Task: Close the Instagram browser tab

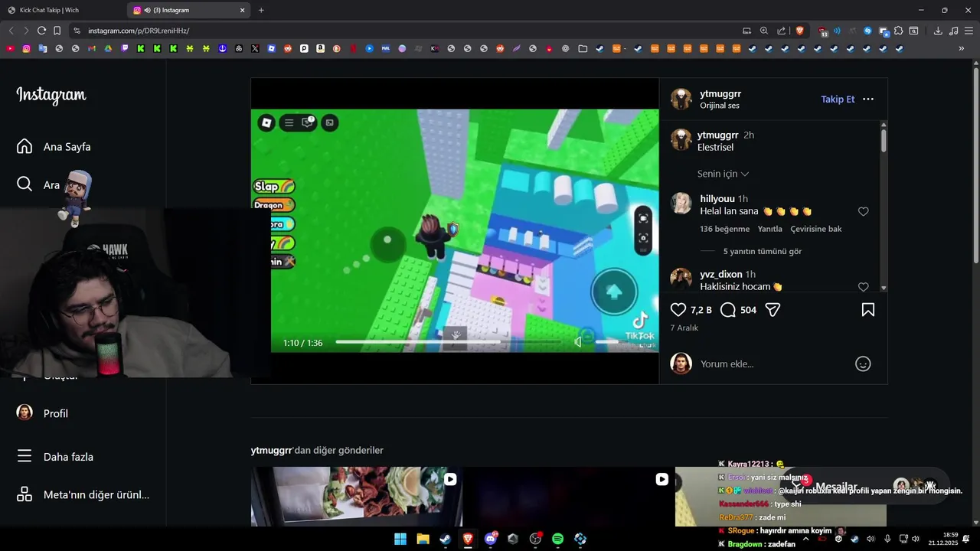Action: [x=243, y=10]
